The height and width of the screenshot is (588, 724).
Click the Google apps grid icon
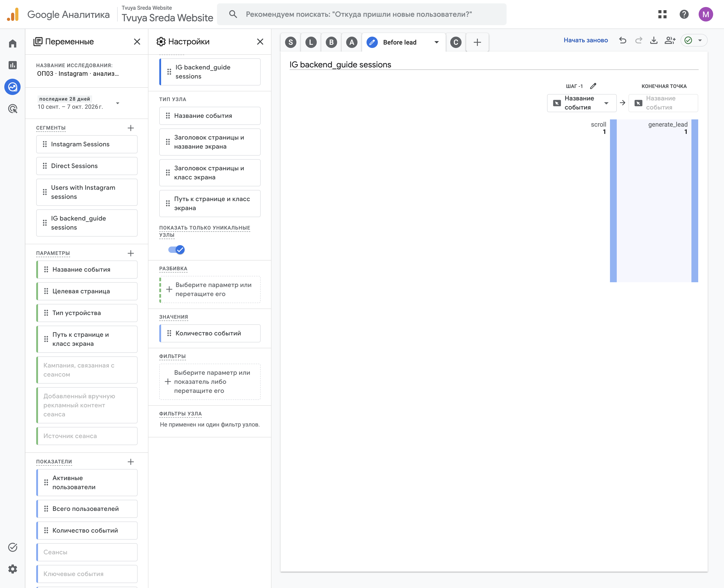662,14
